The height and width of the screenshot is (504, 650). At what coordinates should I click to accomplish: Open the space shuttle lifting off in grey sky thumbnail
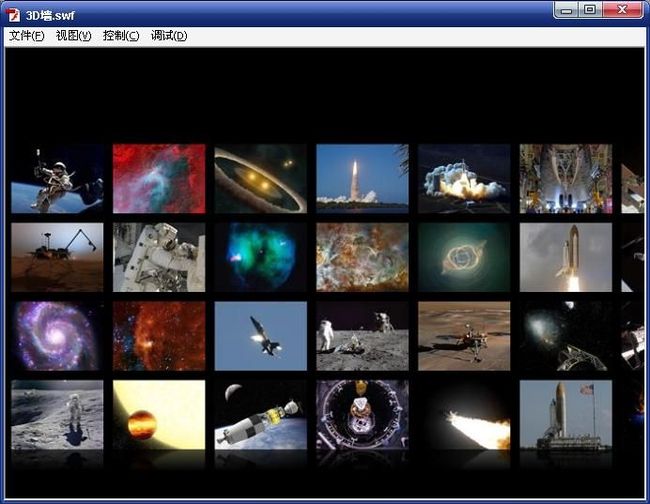566,257
